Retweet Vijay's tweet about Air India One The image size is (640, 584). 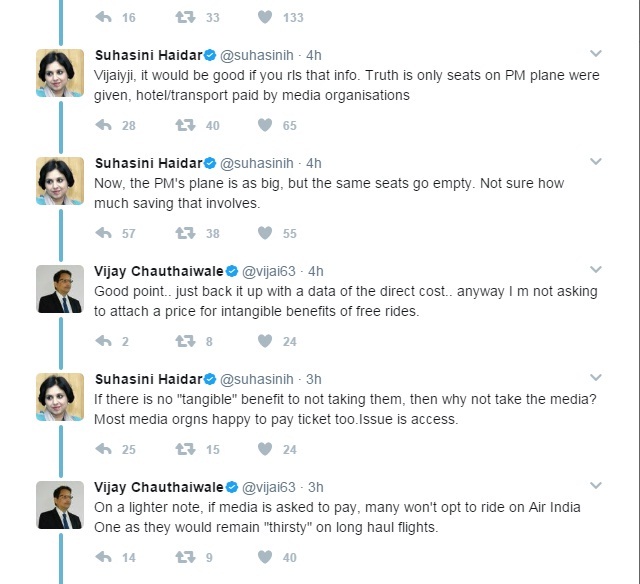(x=185, y=557)
